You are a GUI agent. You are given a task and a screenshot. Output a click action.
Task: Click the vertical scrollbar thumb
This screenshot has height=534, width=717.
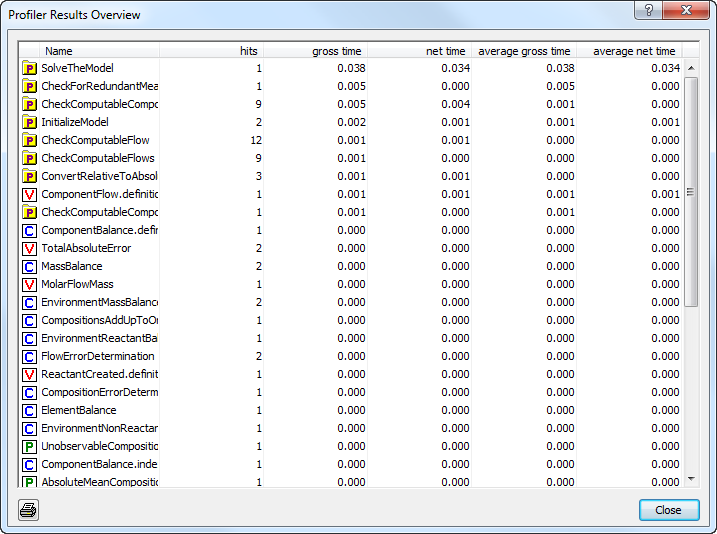click(691, 192)
